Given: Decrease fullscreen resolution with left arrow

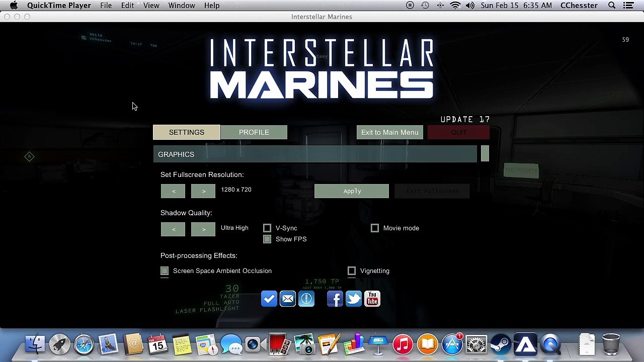Looking at the screenshot, I should click(173, 191).
